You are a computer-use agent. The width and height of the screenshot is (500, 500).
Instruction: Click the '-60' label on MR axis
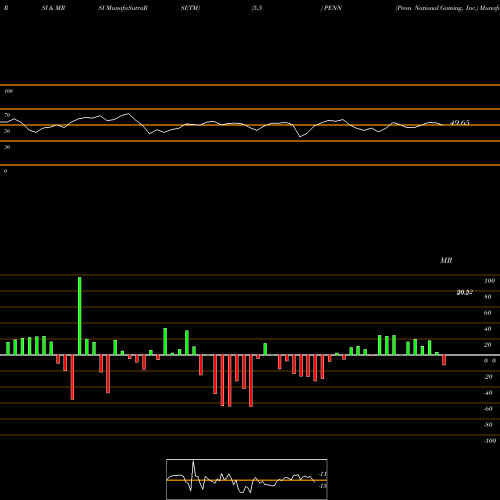488,409
